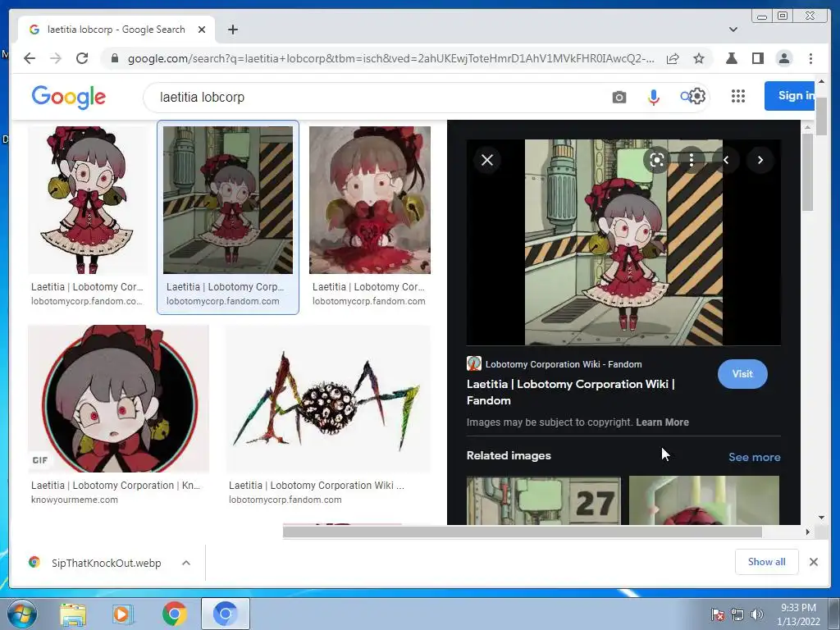Open the Laetitia GIF from knowyourmeme.com
Image resolution: width=840 pixels, height=630 pixels.
118,399
